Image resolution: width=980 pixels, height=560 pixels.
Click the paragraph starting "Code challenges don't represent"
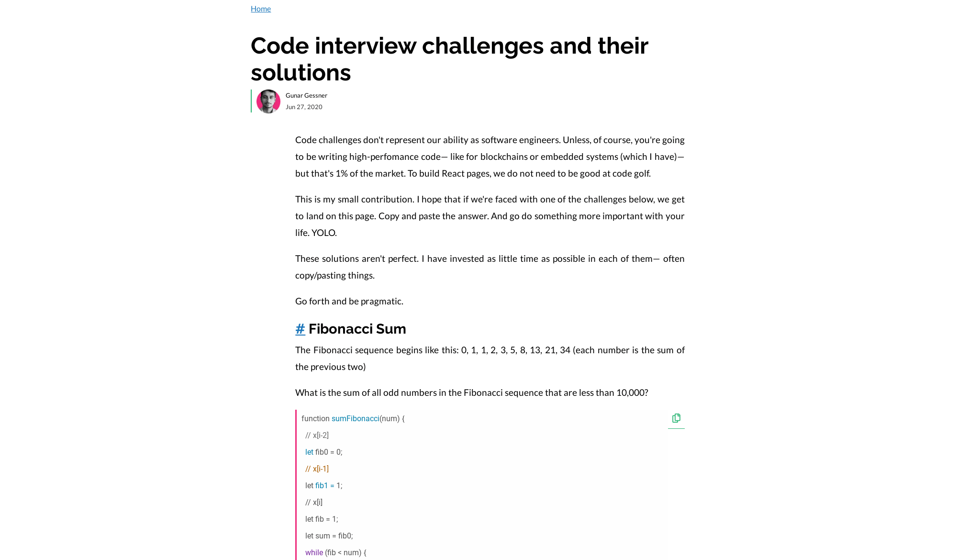pos(490,157)
